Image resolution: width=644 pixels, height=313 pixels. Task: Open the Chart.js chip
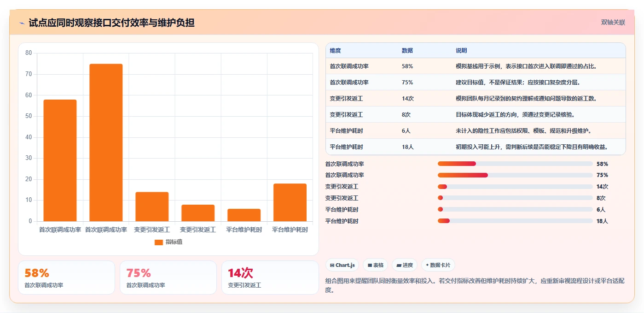pos(342,265)
